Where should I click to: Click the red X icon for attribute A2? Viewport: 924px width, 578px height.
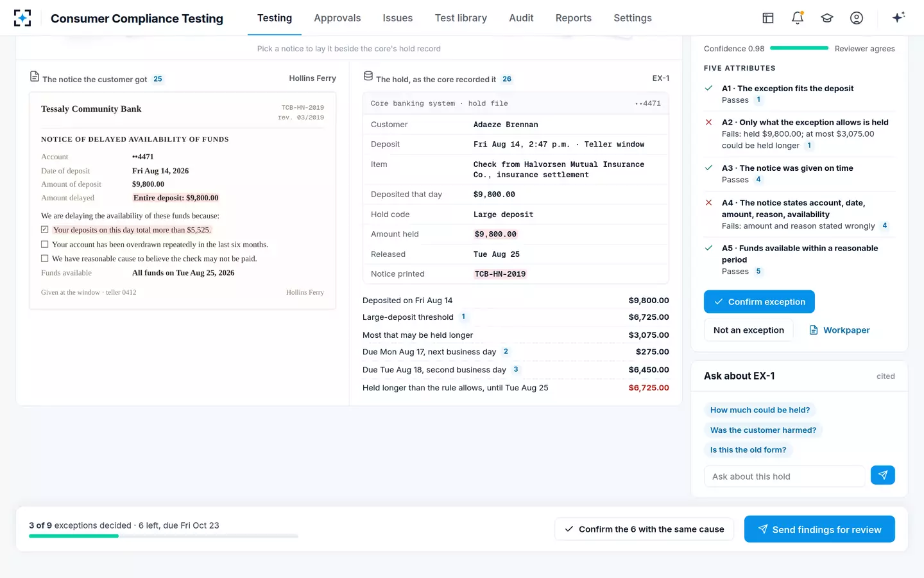point(709,122)
